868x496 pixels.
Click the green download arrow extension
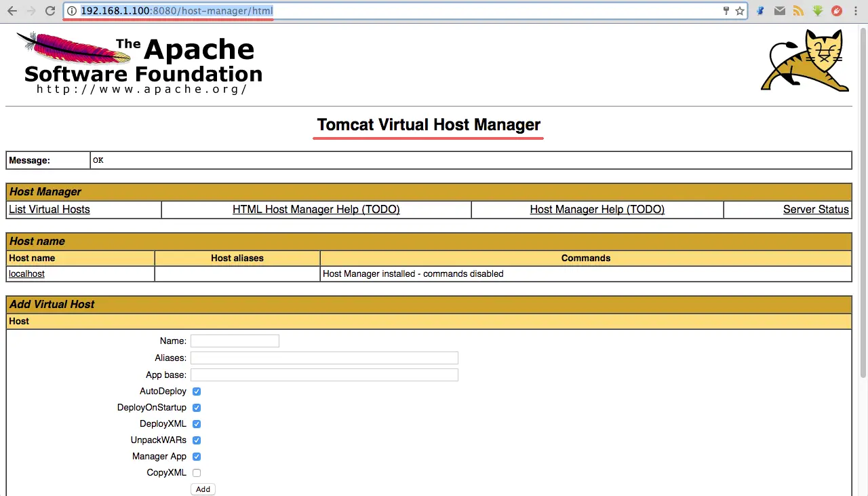(x=818, y=11)
